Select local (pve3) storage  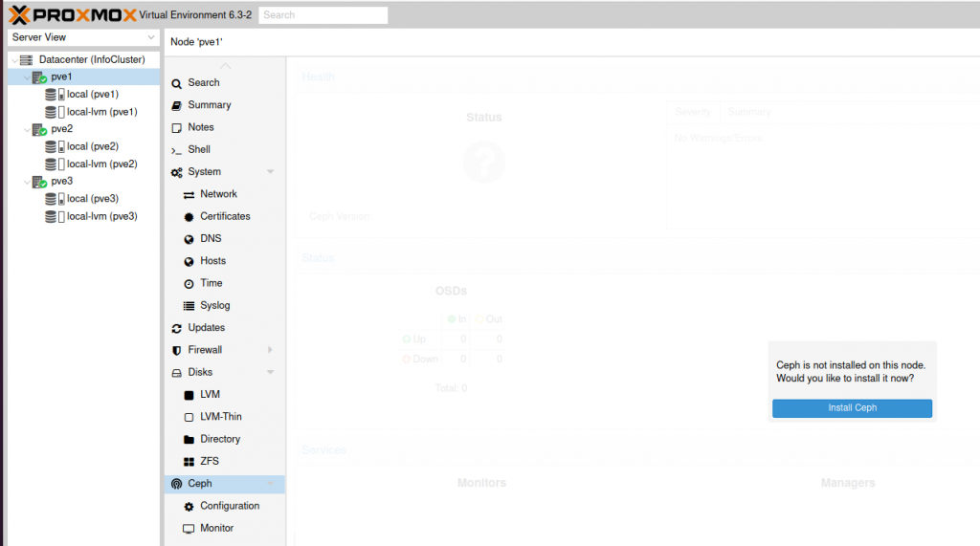(93, 199)
